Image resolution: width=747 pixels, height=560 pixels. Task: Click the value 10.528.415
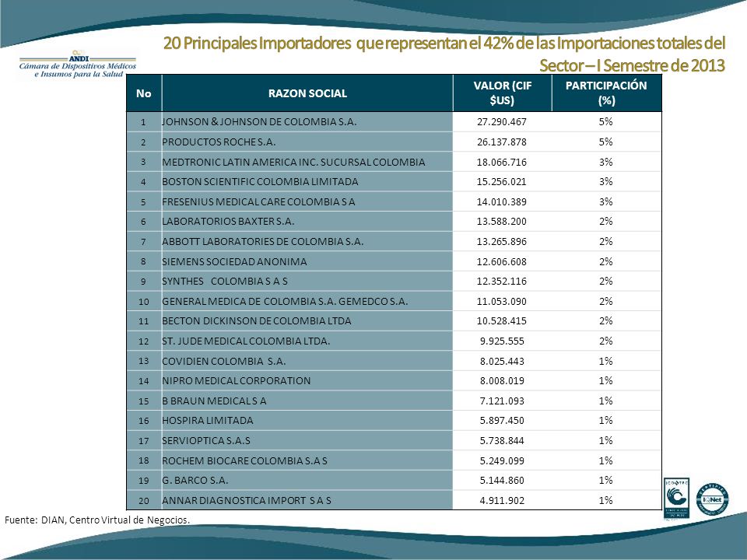click(502, 321)
